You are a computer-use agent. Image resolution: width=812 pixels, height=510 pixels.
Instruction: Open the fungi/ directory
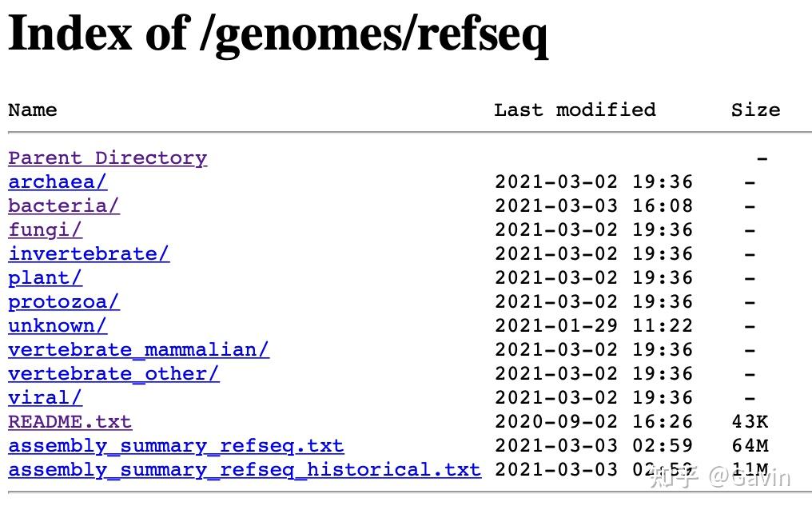pyautogui.click(x=45, y=229)
